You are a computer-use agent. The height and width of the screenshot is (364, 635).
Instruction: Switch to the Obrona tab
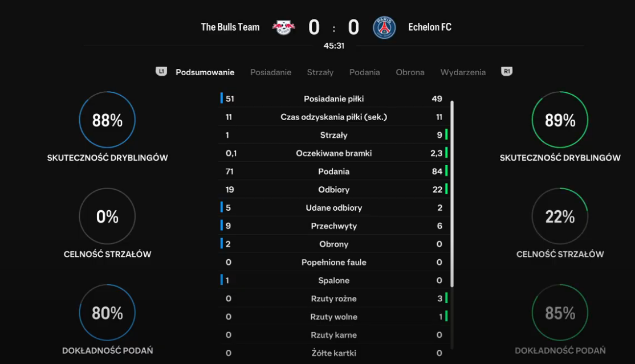tap(410, 72)
